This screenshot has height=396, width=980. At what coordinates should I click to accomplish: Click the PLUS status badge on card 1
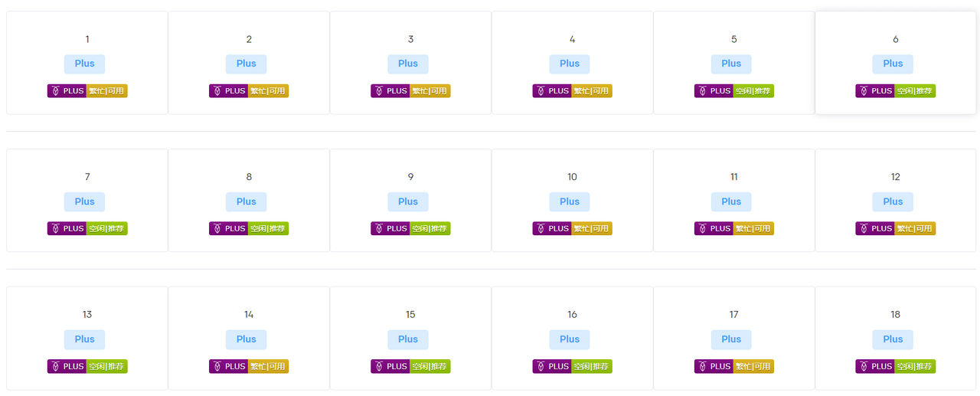pyautogui.click(x=87, y=91)
